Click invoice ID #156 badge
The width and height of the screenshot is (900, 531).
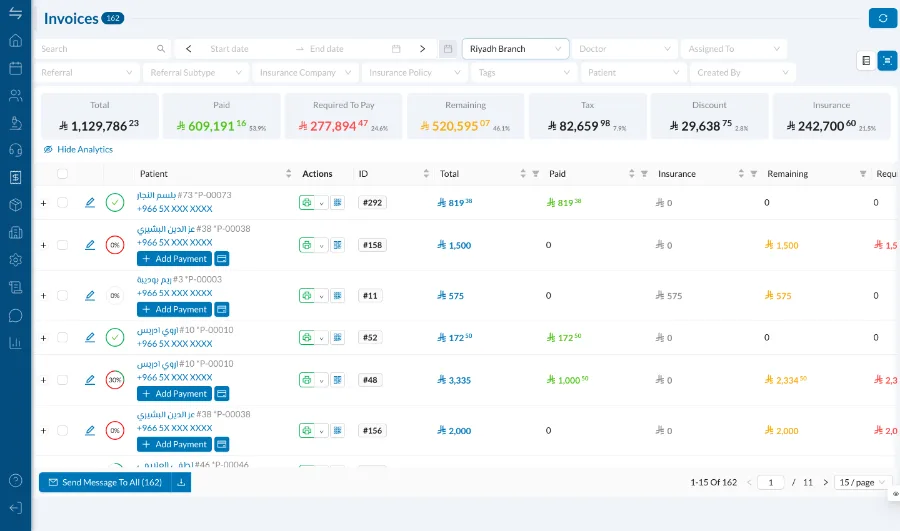[372, 431]
